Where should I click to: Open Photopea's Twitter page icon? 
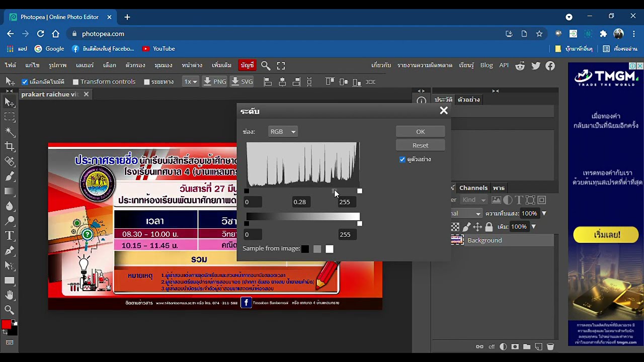click(536, 66)
